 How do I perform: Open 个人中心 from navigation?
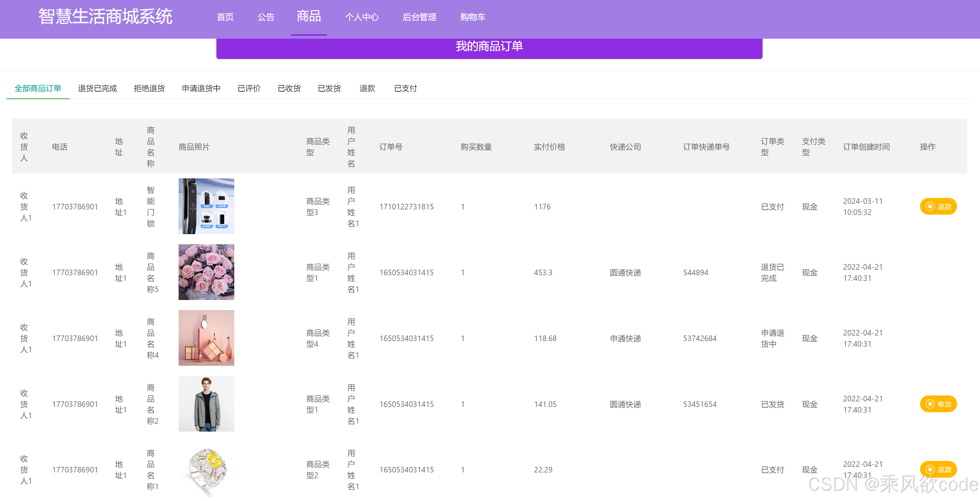click(362, 17)
